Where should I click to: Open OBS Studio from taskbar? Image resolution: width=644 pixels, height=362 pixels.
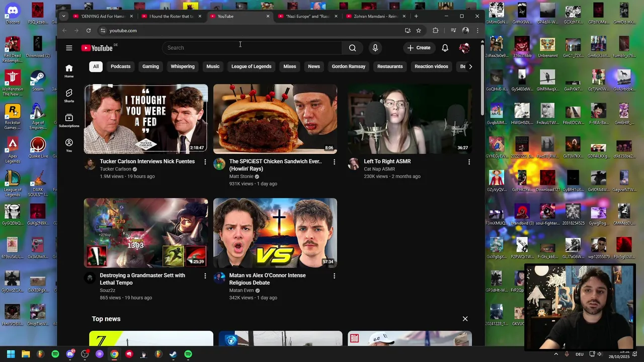click(85, 354)
